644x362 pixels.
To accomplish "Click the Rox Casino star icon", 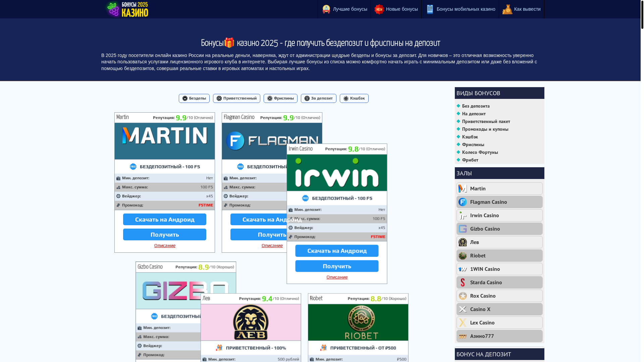I will coord(463,296).
